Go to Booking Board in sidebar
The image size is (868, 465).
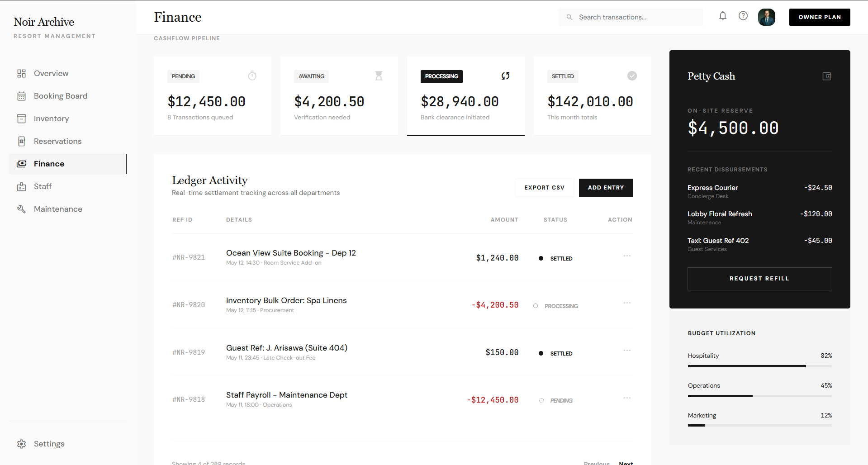pos(61,96)
